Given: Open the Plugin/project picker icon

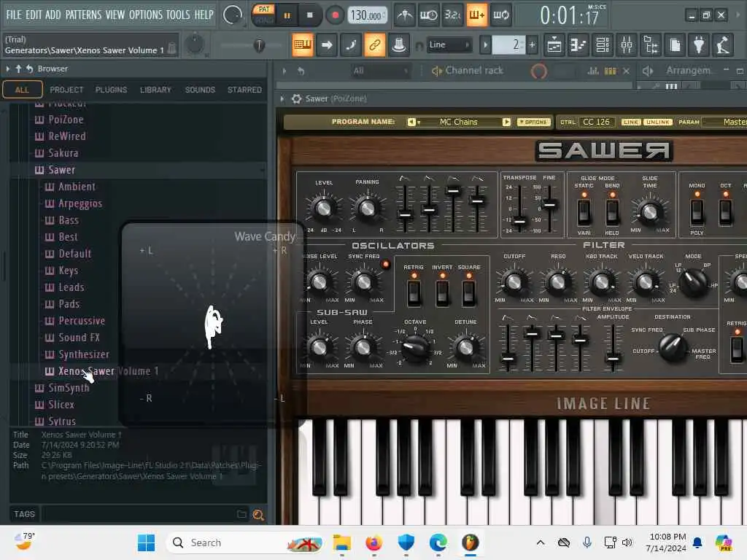Looking at the screenshot, I should pos(651,45).
